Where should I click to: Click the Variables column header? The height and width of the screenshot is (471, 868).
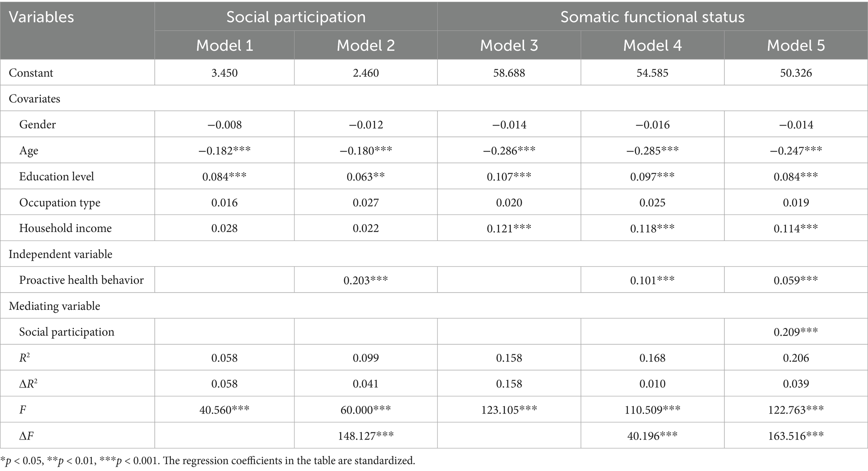pyautogui.click(x=42, y=18)
